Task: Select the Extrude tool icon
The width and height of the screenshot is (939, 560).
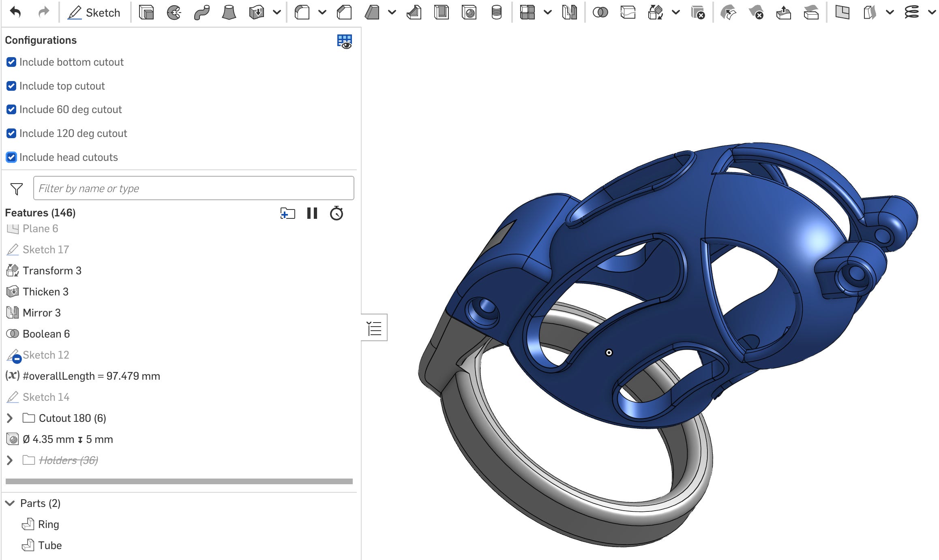Action: click(x=146, y=13)
